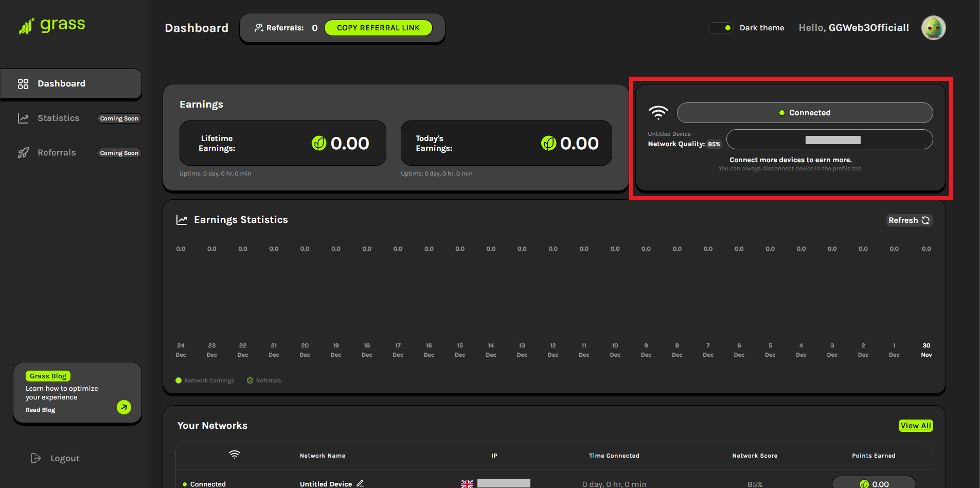Image resolution: width=980 pixels, height=488 pixels.
Task: Select Statistics in the sidebar
Action: [58, 118]
